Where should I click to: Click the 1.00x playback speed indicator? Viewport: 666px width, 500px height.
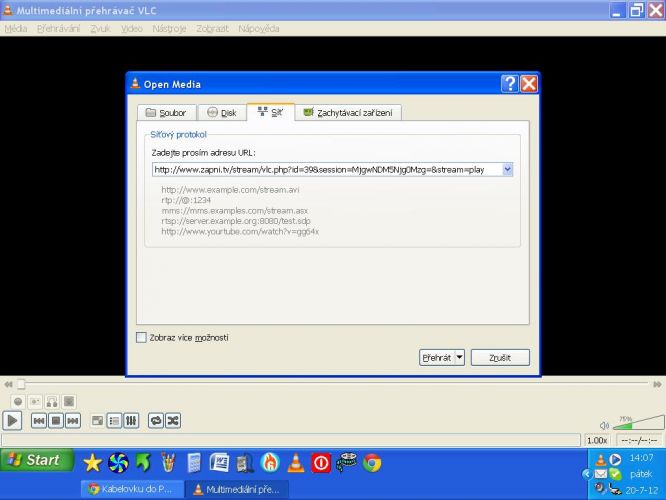pos(597,440)
